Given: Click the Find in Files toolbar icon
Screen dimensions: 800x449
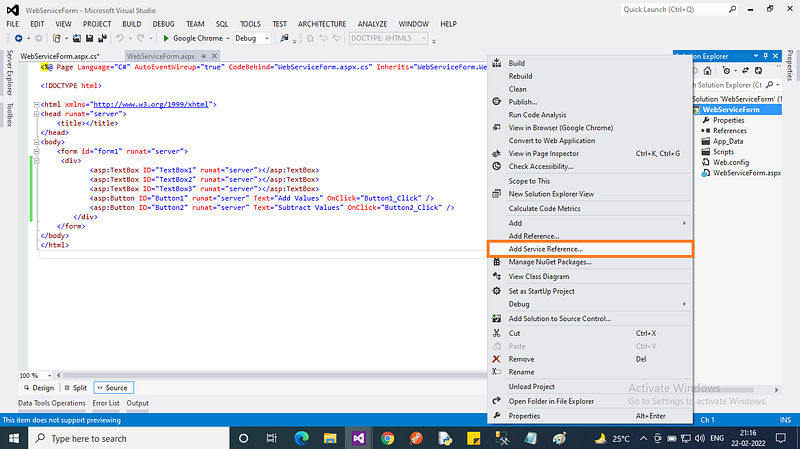Looking at the screenshot, I should point(284,38).
